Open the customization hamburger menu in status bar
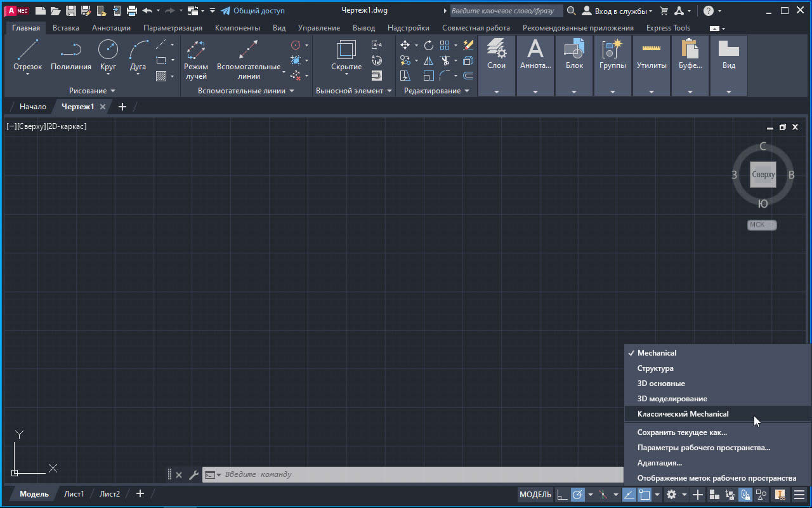The height and width of the screenshot is (508, 812). (x=799, y=494)
